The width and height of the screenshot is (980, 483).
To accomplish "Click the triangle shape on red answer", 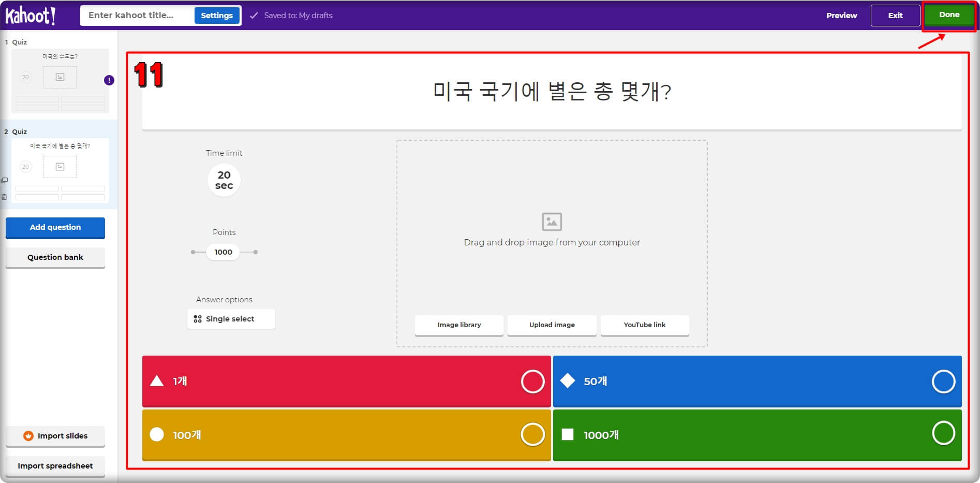I will coord(157,381).
